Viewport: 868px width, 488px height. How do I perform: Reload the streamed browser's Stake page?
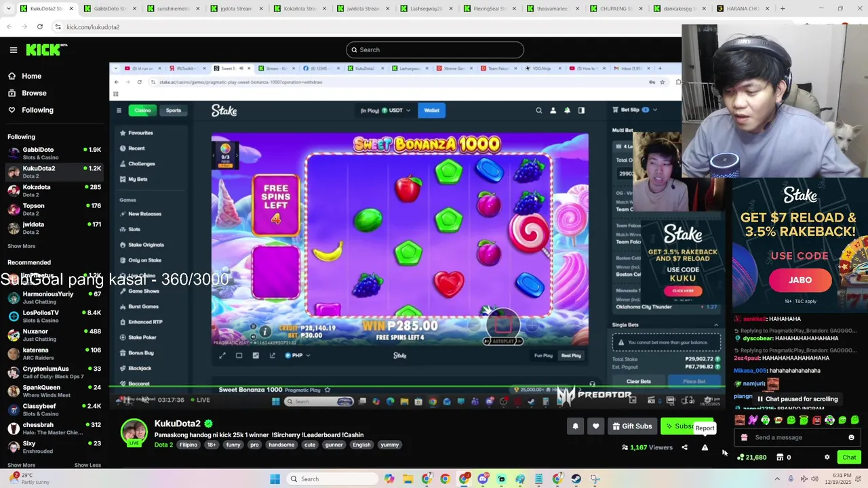[x=139, y=82]
